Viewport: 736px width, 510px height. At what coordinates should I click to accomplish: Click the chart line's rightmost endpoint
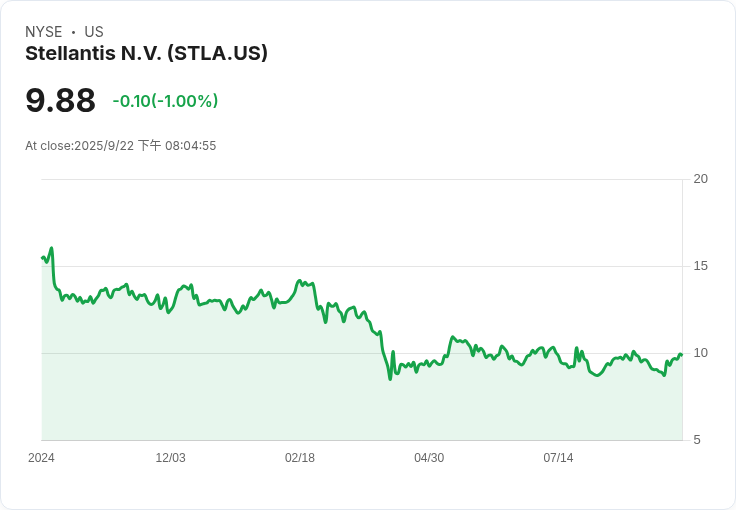pos(682,355)
